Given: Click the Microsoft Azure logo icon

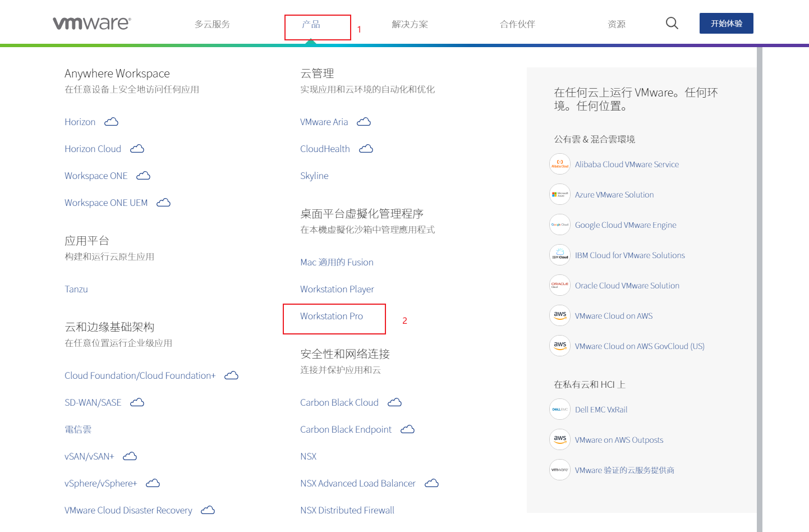Looking at the screenshot, I should point(560,194).
